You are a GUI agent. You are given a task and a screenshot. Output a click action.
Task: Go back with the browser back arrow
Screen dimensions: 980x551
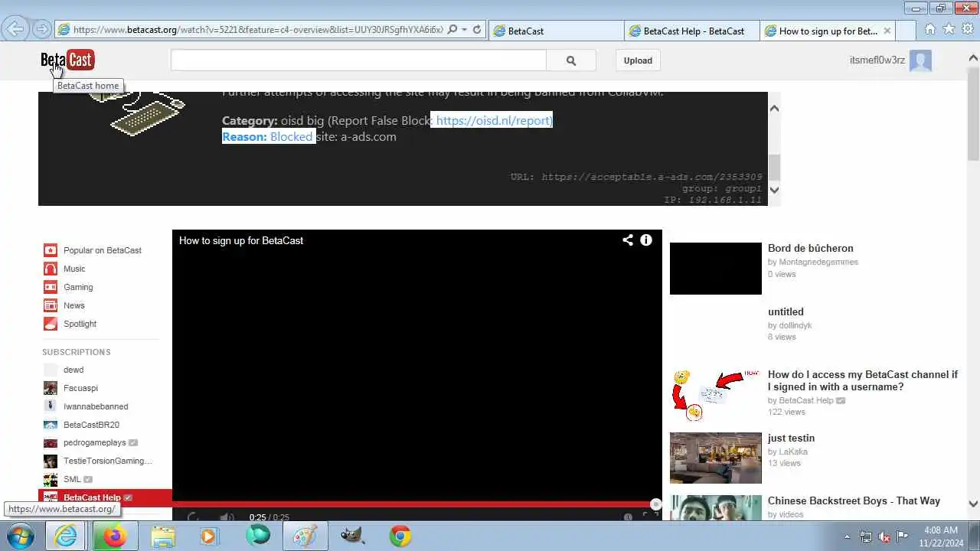[x=15, y=30]
